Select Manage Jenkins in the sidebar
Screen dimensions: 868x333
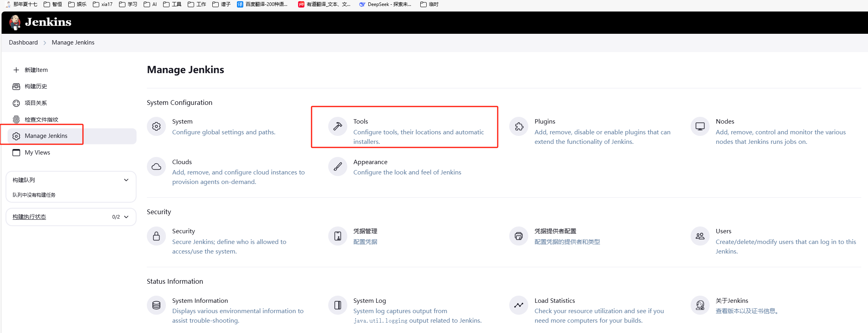pos(72,136)
